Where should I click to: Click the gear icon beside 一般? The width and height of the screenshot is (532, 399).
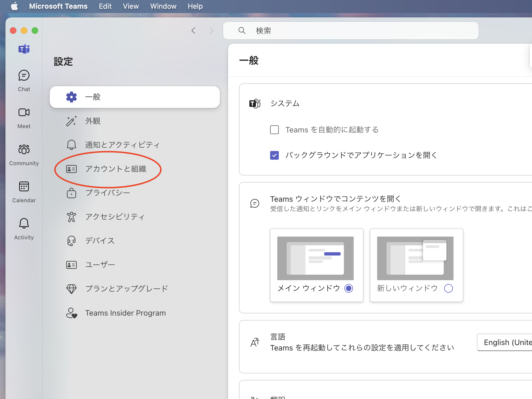point(71,97)
